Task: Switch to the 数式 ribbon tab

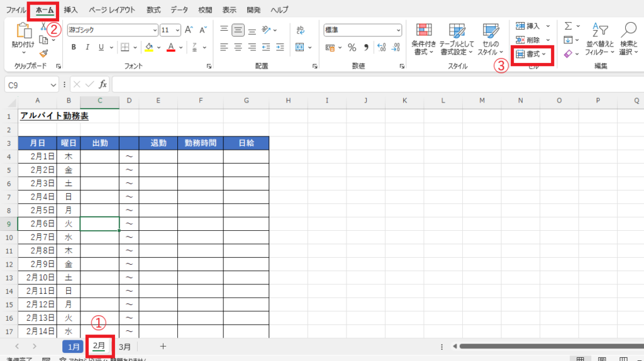Action: [153, 10]
